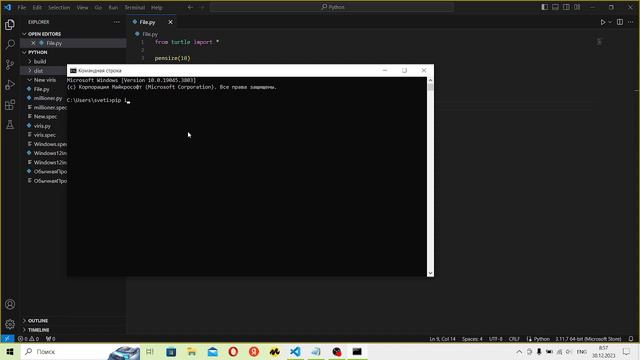Open the Testing flask view
The height and width of the screenshot is (360, 640).
pos(10,124)
